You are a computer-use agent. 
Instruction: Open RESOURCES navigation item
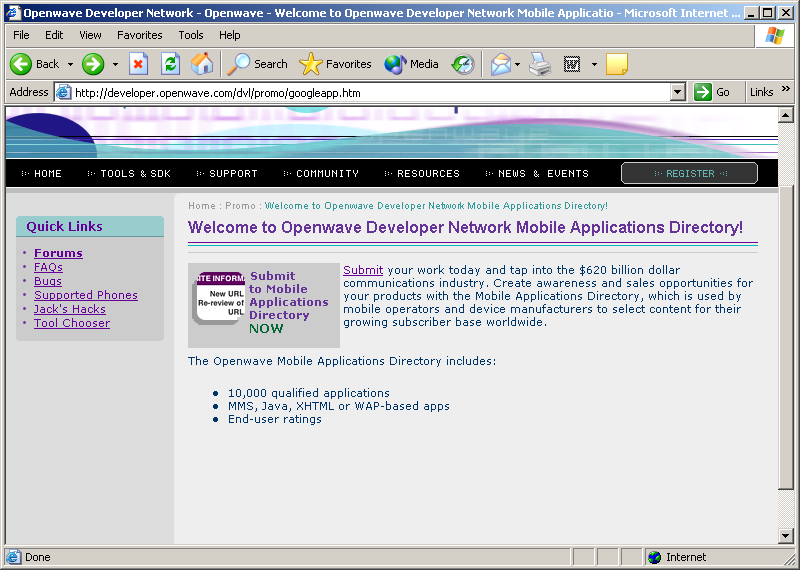(x=428, y=174)
